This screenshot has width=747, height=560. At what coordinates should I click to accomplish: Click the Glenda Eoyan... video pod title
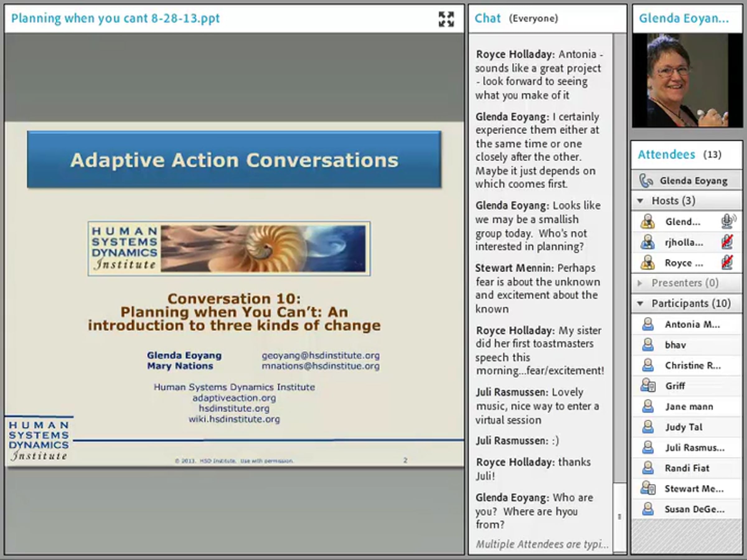684,18
